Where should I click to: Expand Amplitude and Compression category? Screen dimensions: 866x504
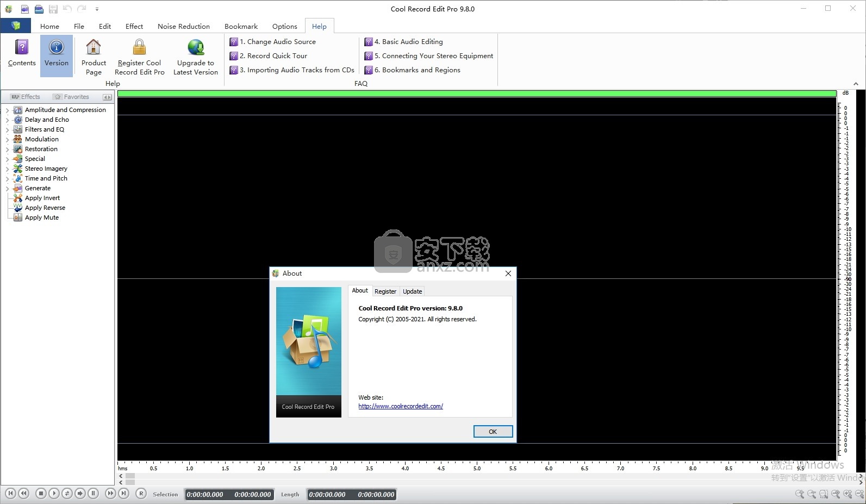click(x=8, y=110)
